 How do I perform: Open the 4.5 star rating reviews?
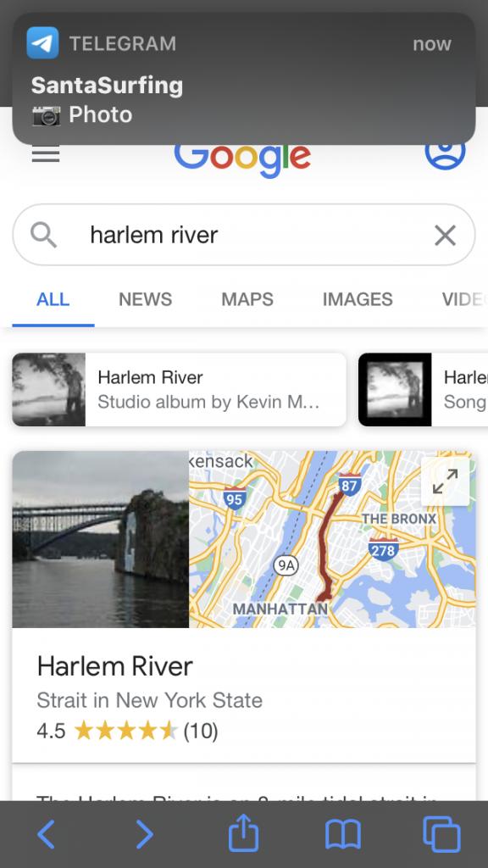[x=127, y=732]
